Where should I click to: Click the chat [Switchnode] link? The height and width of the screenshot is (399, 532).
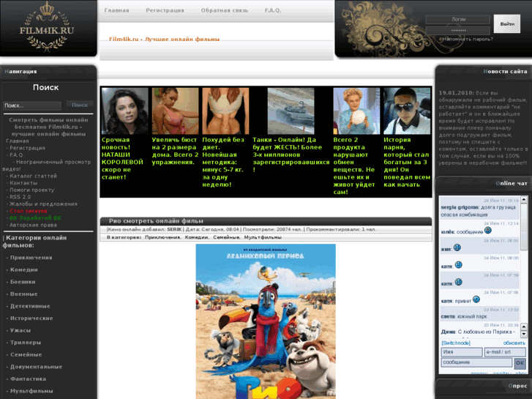pyautogui.click(x=456, y=343)
